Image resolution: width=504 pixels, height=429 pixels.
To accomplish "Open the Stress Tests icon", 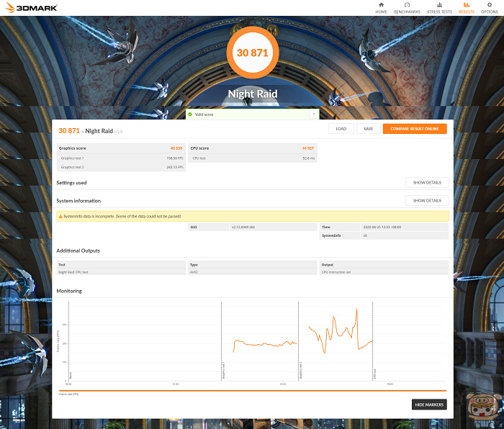I will (x=439, y=5).
